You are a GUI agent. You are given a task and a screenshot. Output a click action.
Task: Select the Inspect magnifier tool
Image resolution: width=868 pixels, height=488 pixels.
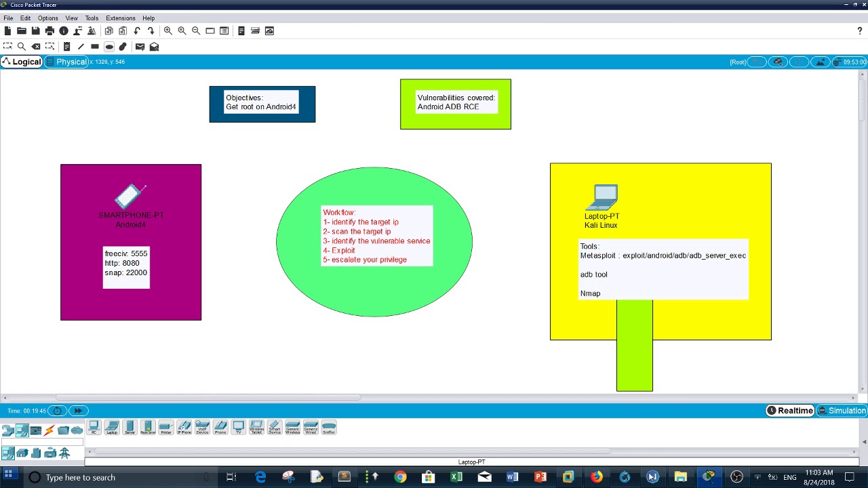click(x=22, y=46)
